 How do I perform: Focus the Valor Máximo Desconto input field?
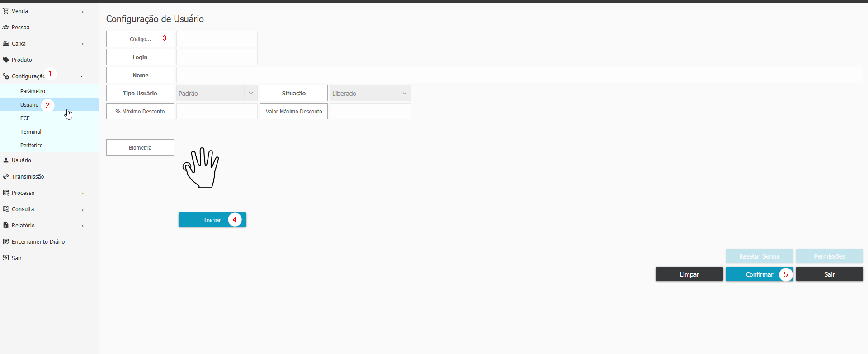pyautogui.click(x=371, y=111)
